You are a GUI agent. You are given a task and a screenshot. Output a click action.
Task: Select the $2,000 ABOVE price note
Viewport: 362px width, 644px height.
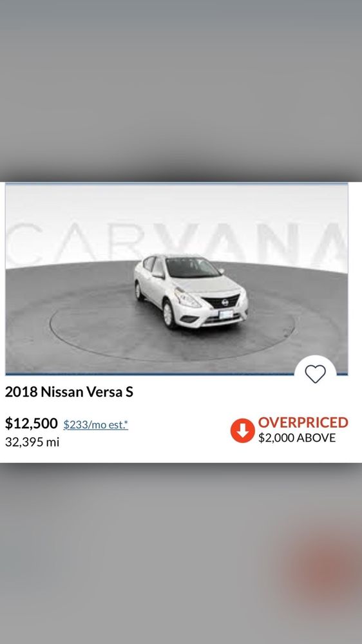click(x=297, y=438)
